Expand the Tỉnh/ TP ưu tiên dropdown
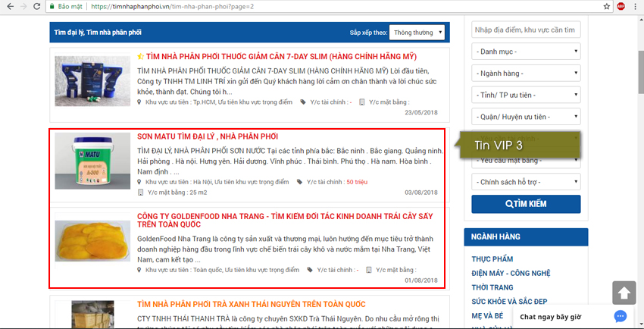Screen dimensions: 644x329 [x=526, y=95]
